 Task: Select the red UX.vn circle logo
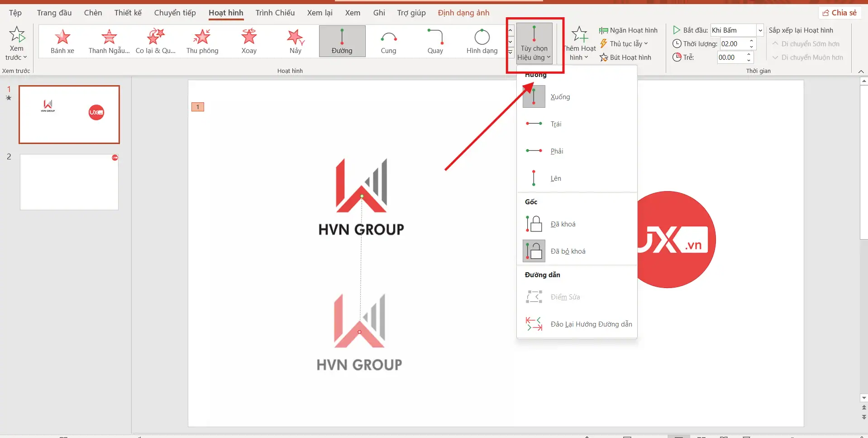pyautogui.click(x=676, y=240)
